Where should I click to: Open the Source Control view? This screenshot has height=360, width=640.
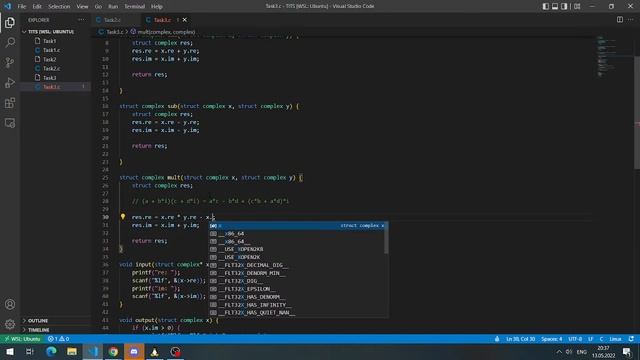(10, 62)
